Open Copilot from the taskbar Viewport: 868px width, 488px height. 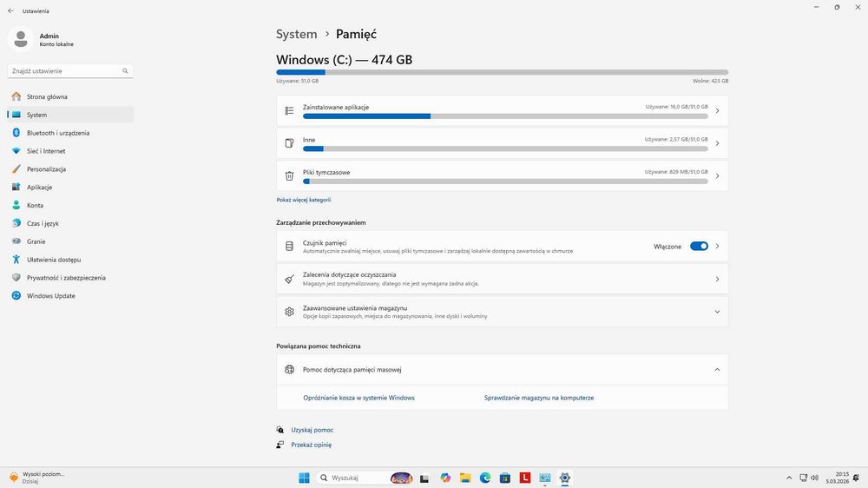(x=445, y=478)
